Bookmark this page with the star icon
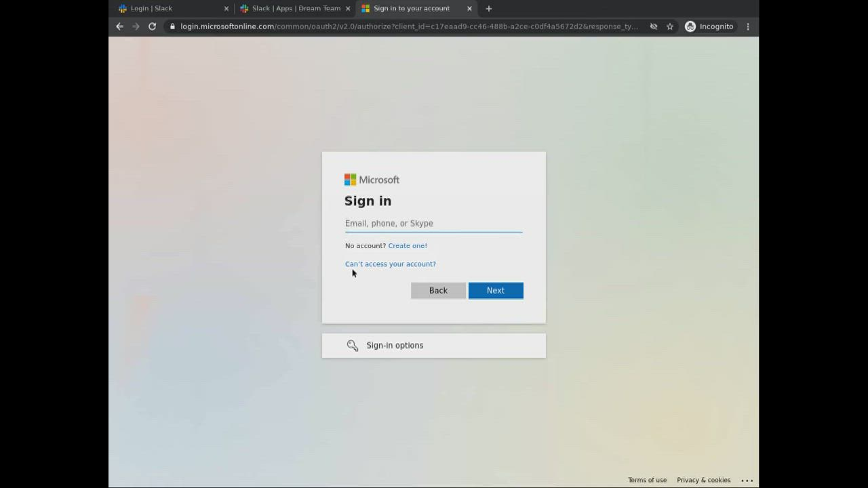The image size is (868, 488). [x=670, y=26]
